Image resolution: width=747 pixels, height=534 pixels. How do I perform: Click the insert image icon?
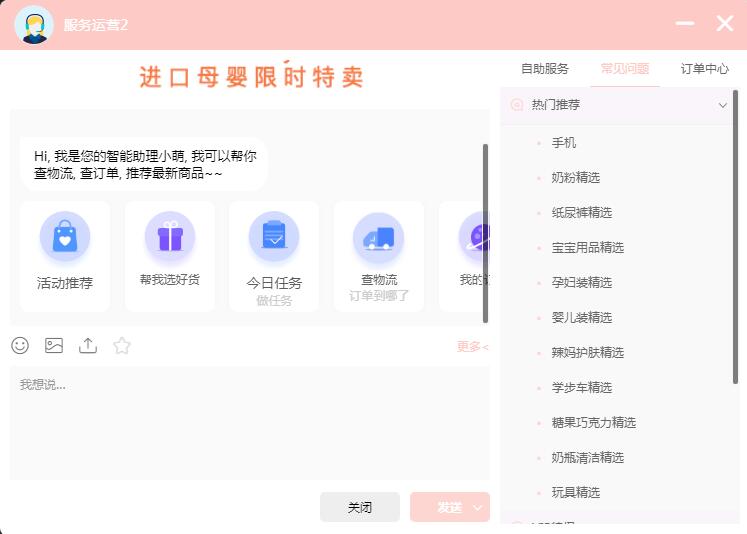tap(54, 345)
